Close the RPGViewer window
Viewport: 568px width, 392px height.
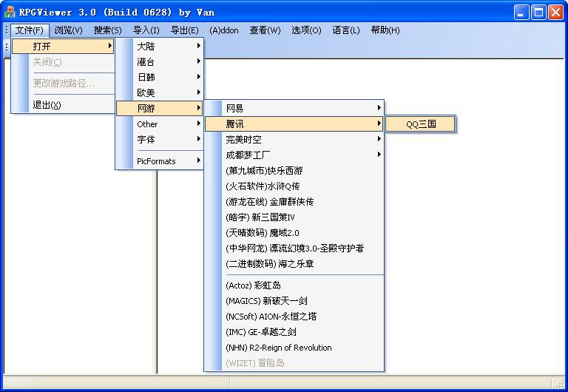click(x=555, y=13)
